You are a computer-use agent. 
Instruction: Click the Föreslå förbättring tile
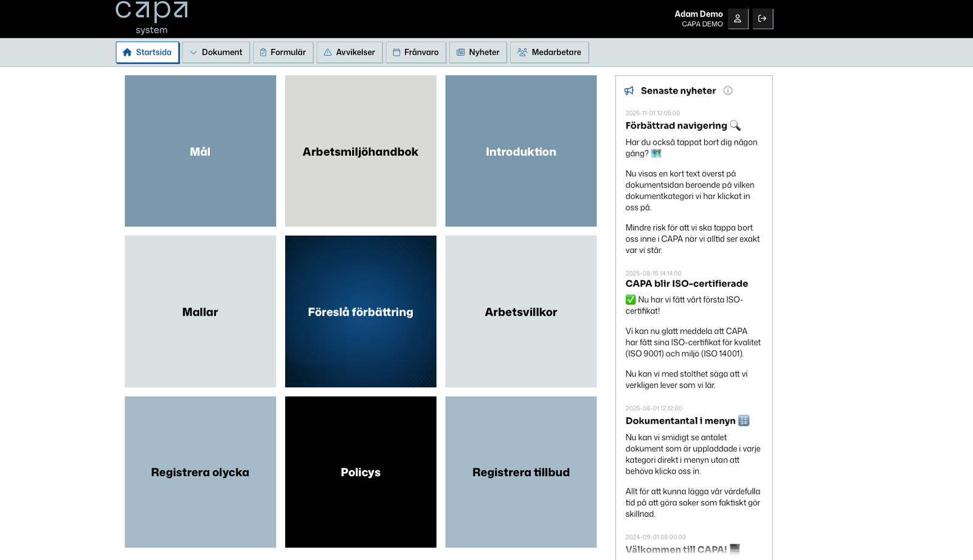pyautogui.click(x=361, y=312)
